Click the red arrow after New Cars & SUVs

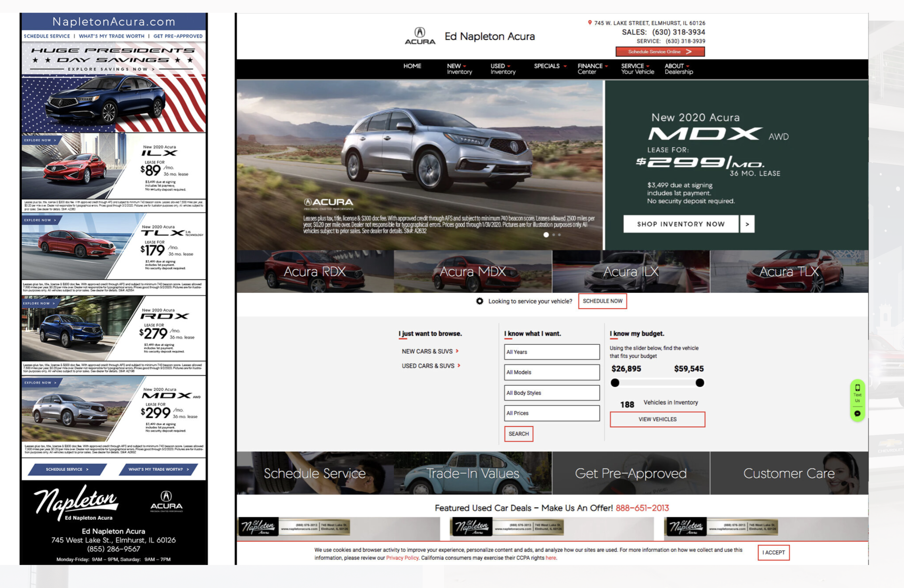point(457,351)
